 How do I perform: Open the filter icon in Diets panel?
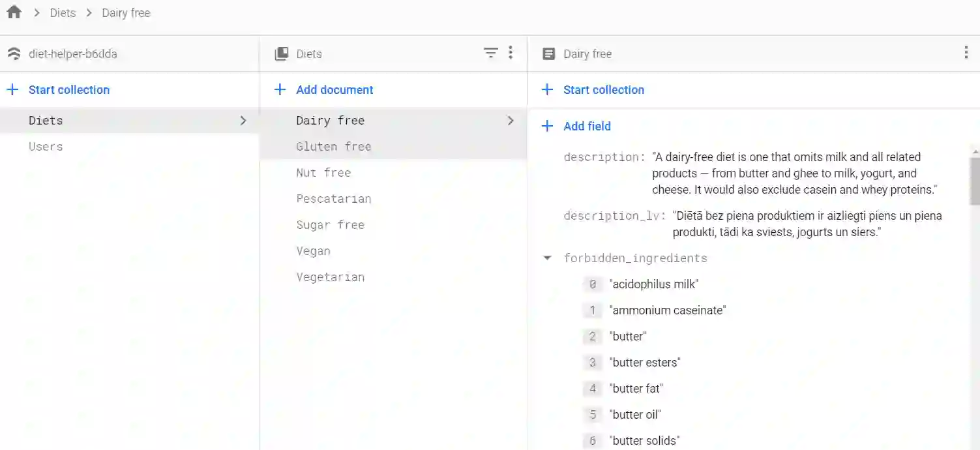(491, 53)
